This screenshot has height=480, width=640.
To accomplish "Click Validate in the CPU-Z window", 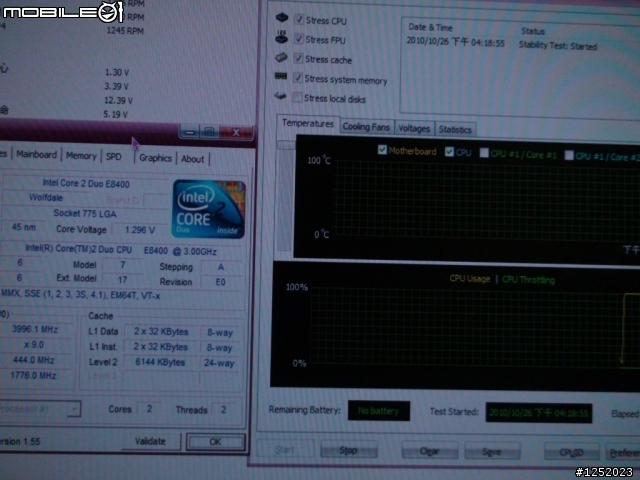I will pyautogui.click(x=150, y=441).
